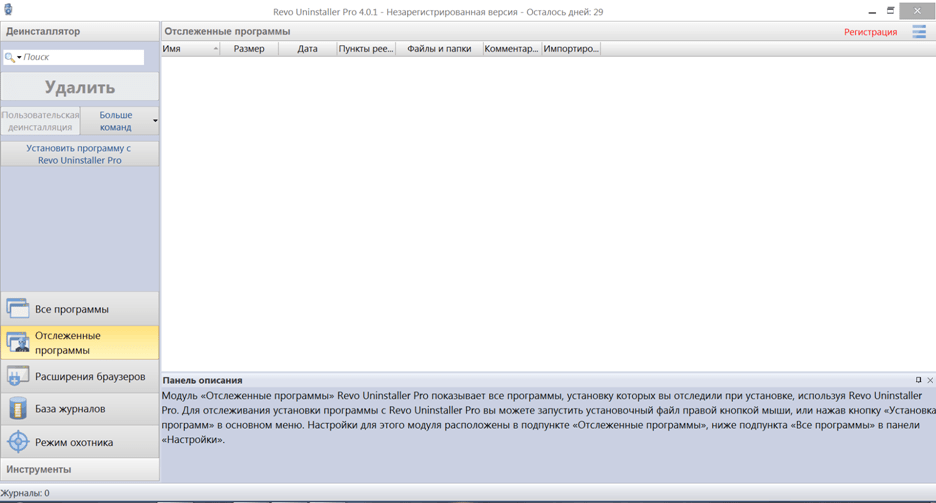Click "Установить программу с Revo Uninstaller Pro"
This screenshot has width=936, height=503.
tap(80, 153)
